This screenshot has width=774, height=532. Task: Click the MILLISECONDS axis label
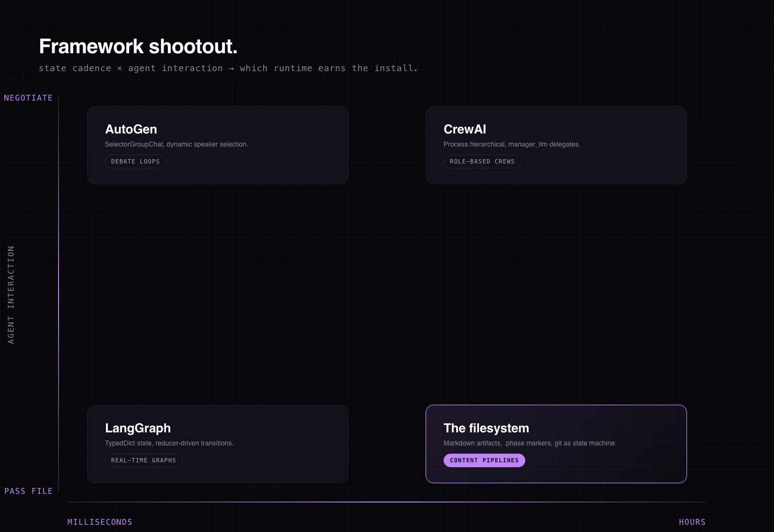[x=100, y=522]
